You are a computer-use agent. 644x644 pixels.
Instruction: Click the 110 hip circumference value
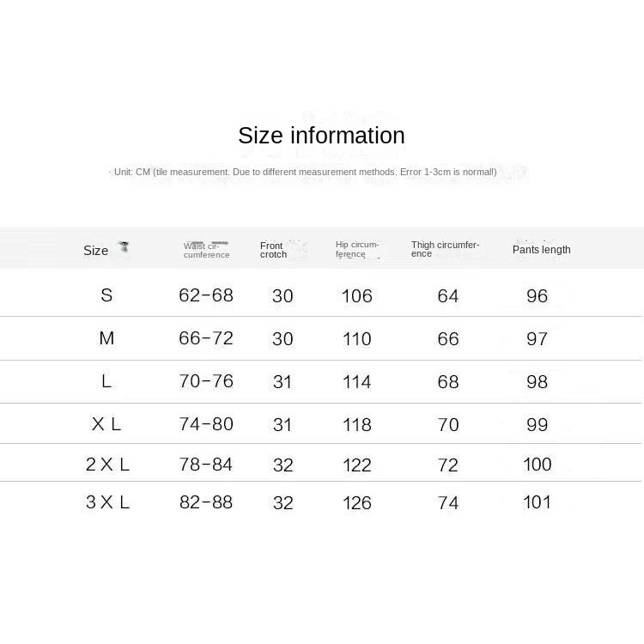coord(356,339)
